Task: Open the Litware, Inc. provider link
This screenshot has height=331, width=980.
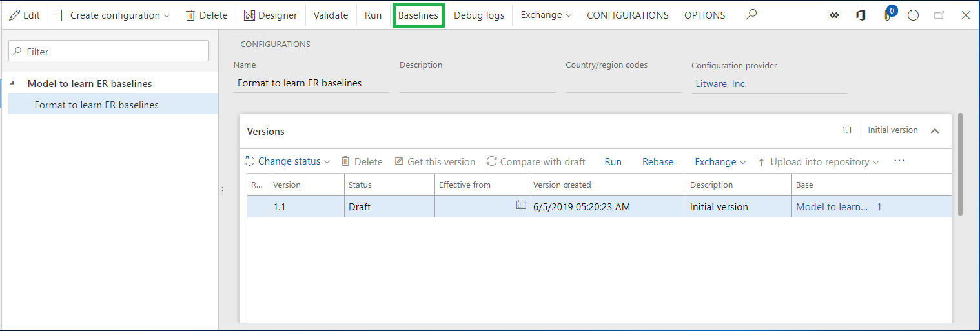Action: (721, 84)
